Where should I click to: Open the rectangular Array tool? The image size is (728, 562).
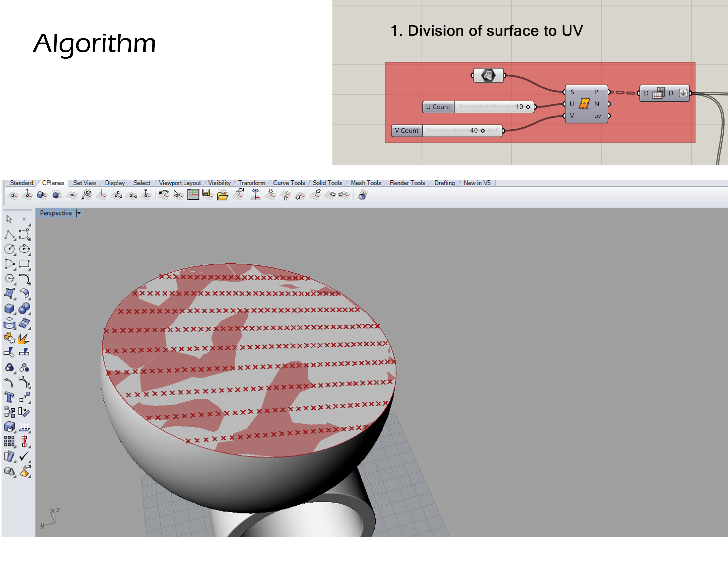pos(9,441)
